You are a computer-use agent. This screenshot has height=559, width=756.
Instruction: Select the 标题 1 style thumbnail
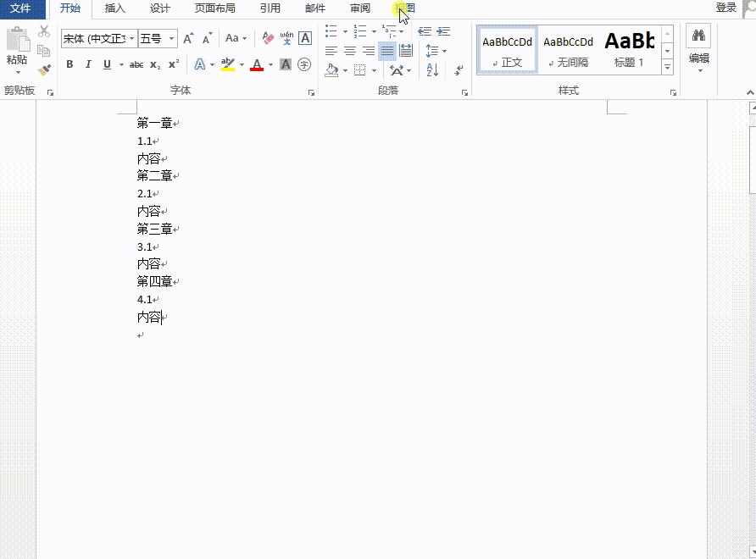629,49
